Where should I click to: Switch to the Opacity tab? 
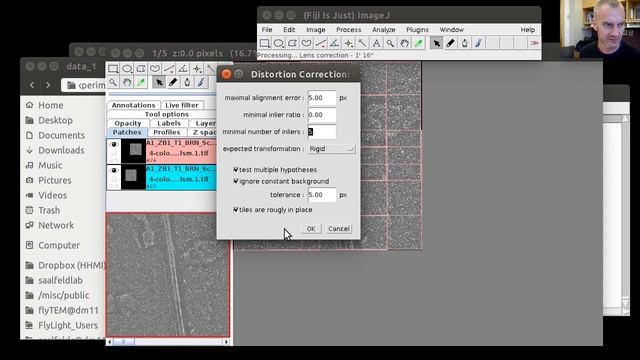pyautogui.click(x=128, y=123)
